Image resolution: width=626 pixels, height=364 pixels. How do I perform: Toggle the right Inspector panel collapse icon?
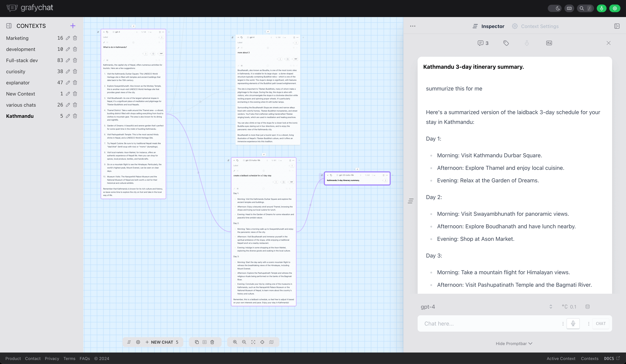pos(617,26)
